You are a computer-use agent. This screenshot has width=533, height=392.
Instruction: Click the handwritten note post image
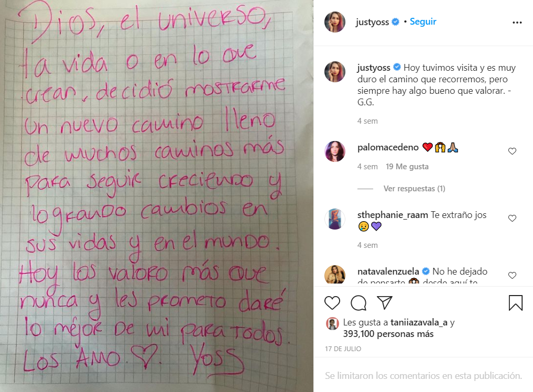(x=157, y=196)
